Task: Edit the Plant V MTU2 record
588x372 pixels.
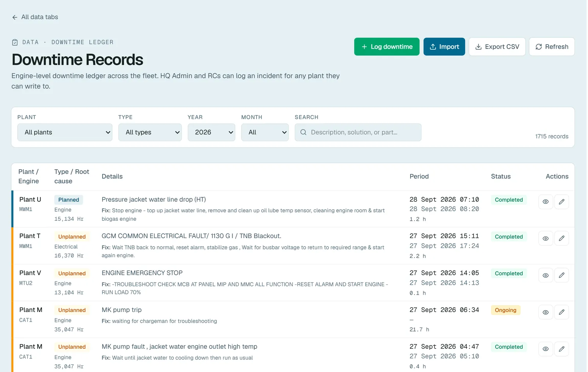Action: pos(562,275)
